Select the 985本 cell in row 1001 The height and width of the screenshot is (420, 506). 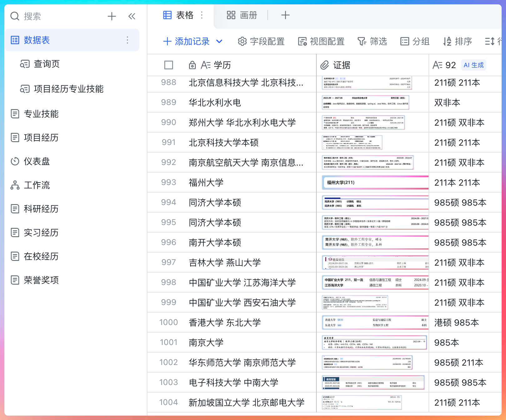tap(465, 342)
